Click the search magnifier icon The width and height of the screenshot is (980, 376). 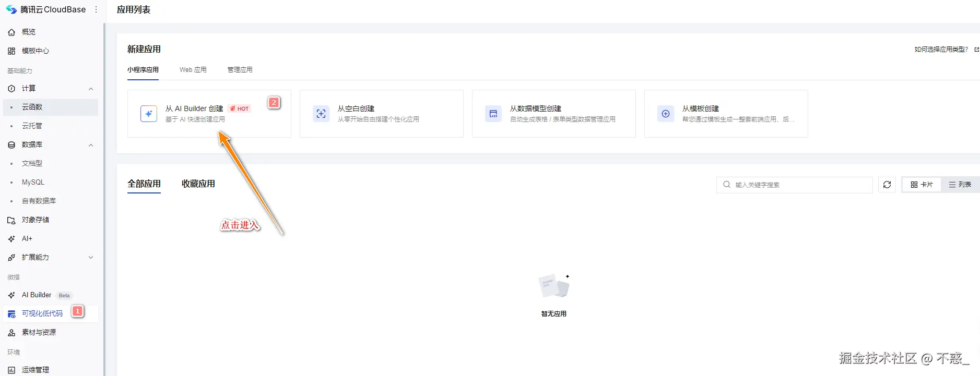[727, 185]
